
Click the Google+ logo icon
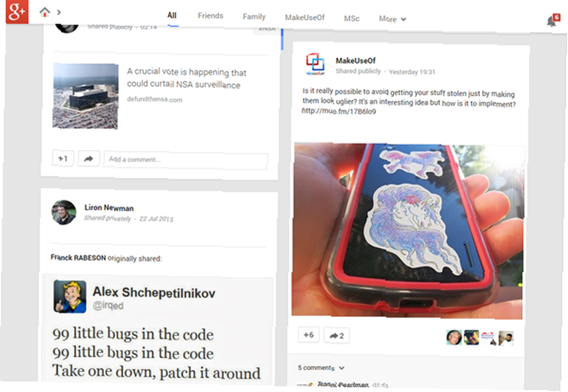[x=17, y=11]
